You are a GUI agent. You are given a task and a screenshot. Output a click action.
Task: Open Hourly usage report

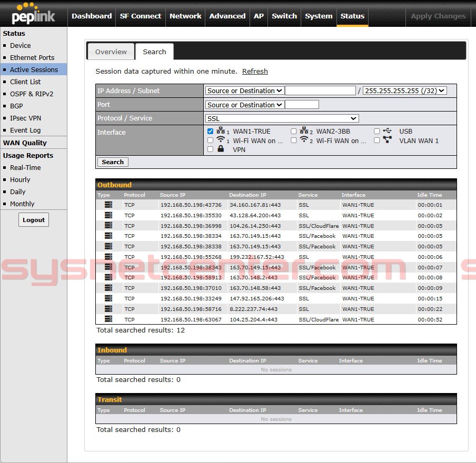tap(20, 179)
